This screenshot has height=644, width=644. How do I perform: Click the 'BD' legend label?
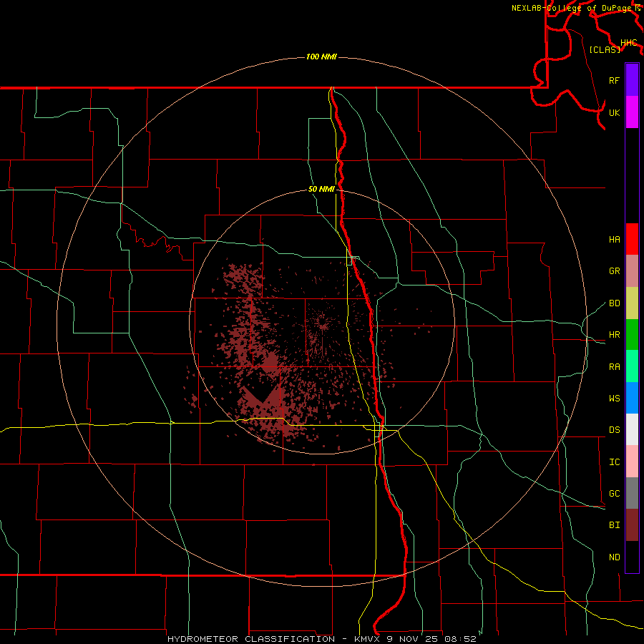[615, 303]
